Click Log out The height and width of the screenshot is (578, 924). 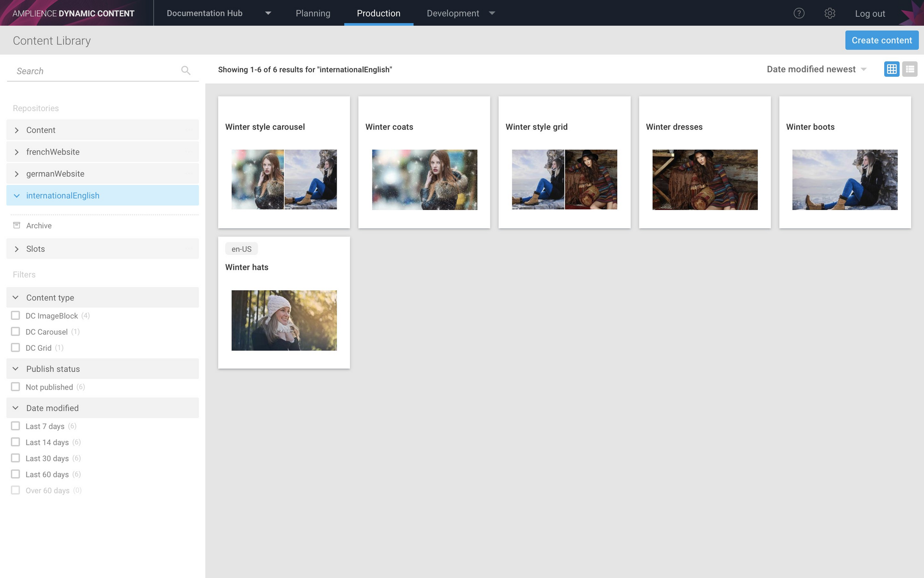(x=869, y=13)
